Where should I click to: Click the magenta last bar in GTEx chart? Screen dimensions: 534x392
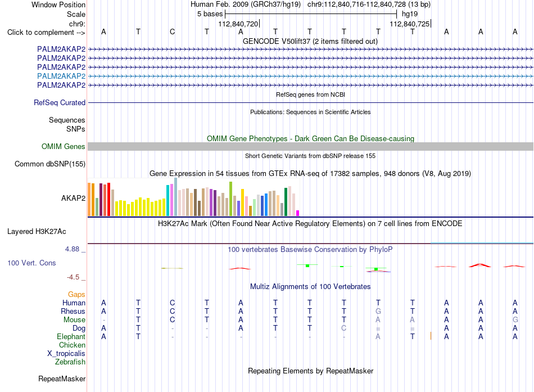click(x=298, y=213)
